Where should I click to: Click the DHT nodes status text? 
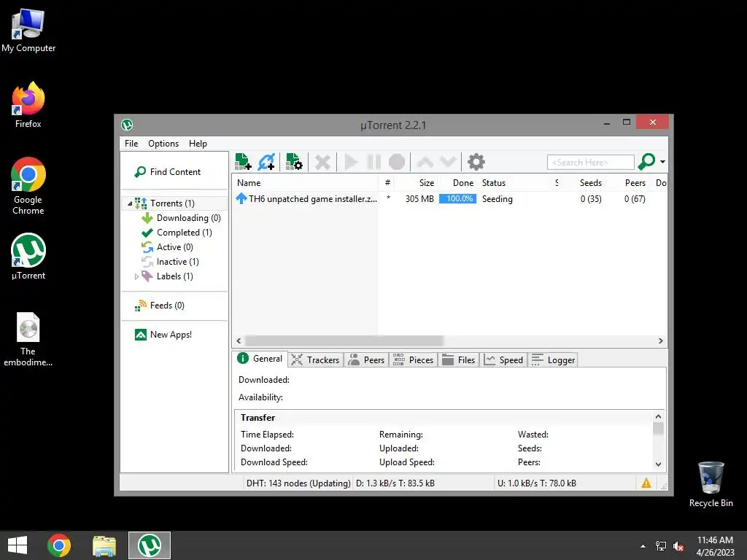click(x=298, y=483)
